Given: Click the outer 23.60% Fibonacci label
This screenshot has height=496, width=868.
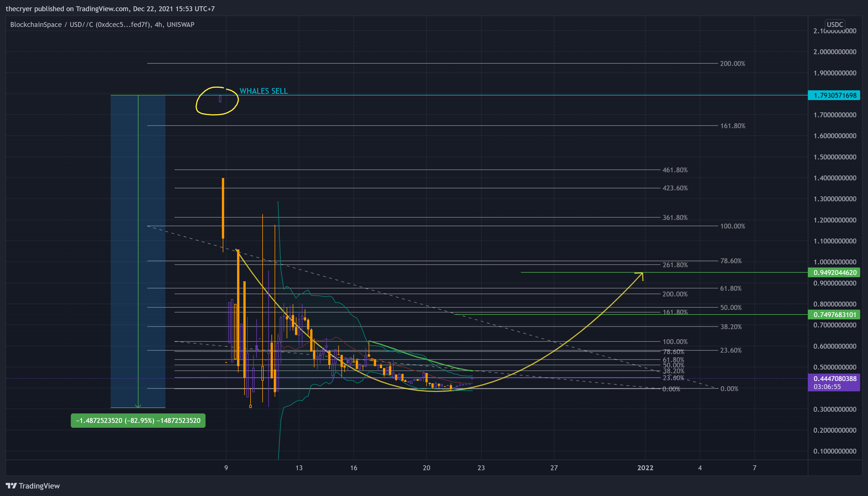Looking at the screenshot, I should (731, 351).
